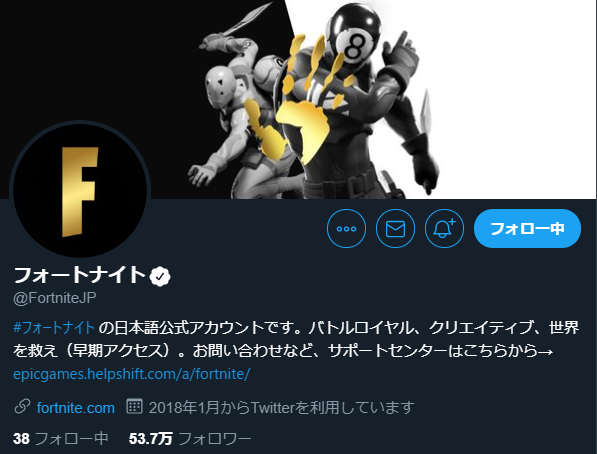Click the @FortniteJP username handle
Screen dimensions: 597x454
54,298
